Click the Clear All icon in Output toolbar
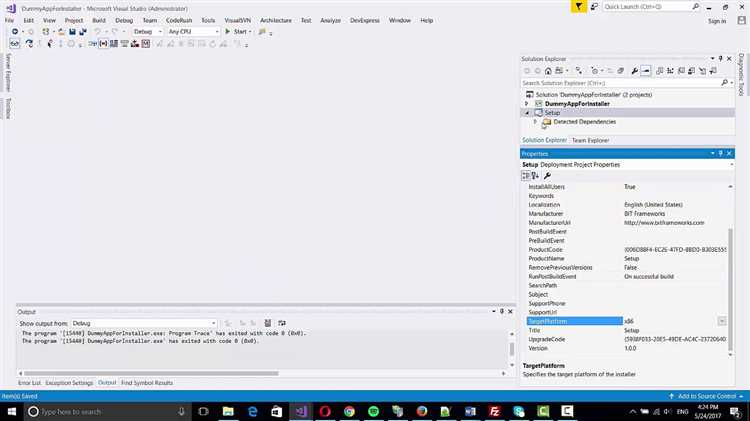 point(268,323)
